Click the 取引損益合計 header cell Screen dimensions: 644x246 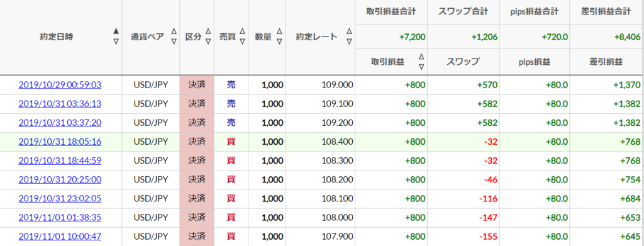pos(391,11)
